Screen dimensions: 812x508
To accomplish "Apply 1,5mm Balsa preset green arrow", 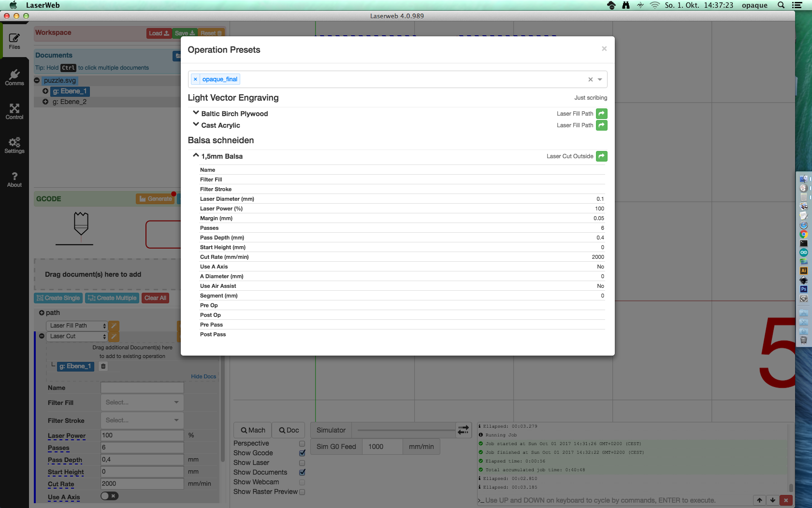I will point(602,156).
